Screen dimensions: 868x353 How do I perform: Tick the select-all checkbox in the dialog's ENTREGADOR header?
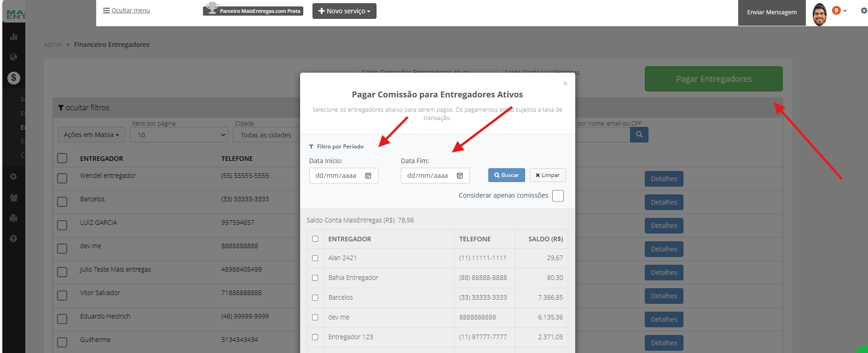(x=315, y=239)
